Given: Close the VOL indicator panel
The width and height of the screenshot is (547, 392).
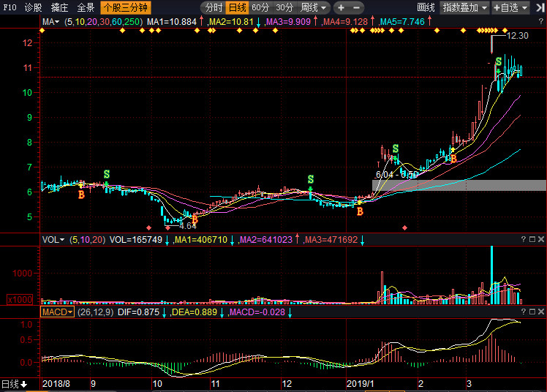Looking at the screenshot, I should click(x=540, y=239).
